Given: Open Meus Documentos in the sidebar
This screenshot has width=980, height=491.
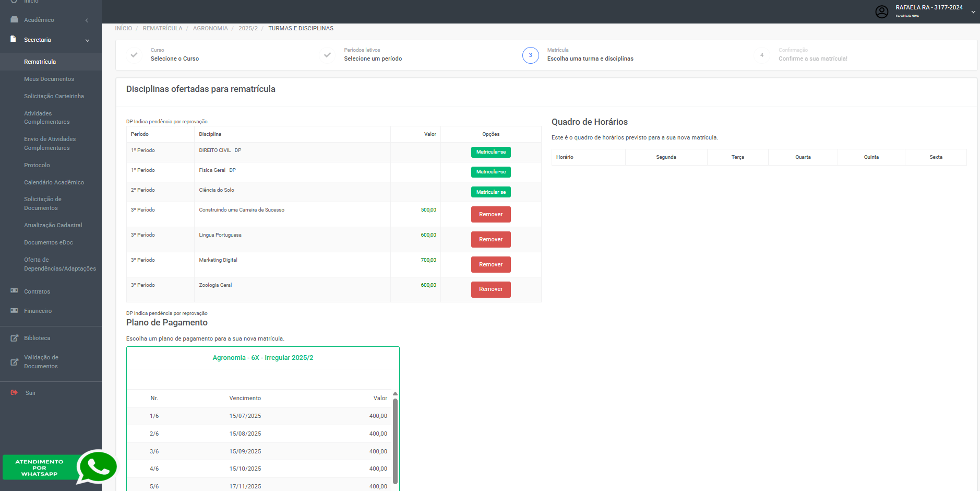Looking at the screenshot, I should tap(49, 79).
